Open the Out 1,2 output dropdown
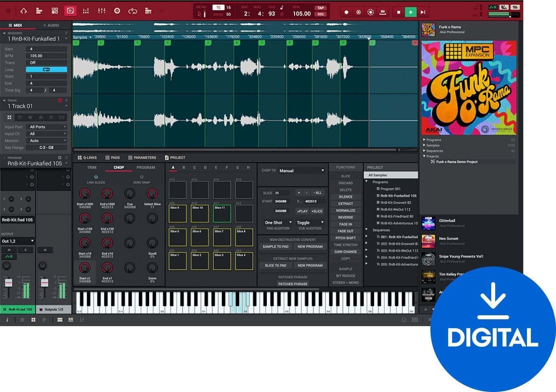 17,241
